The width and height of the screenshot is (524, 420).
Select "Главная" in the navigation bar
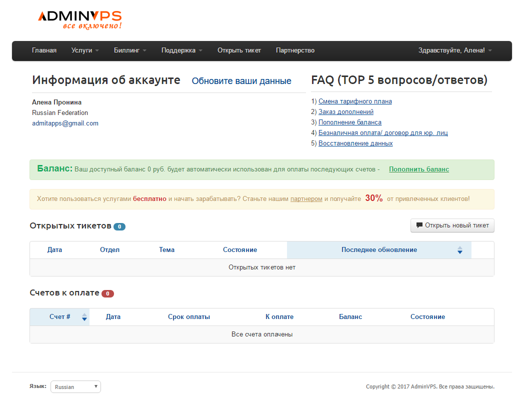coord(44,50)
